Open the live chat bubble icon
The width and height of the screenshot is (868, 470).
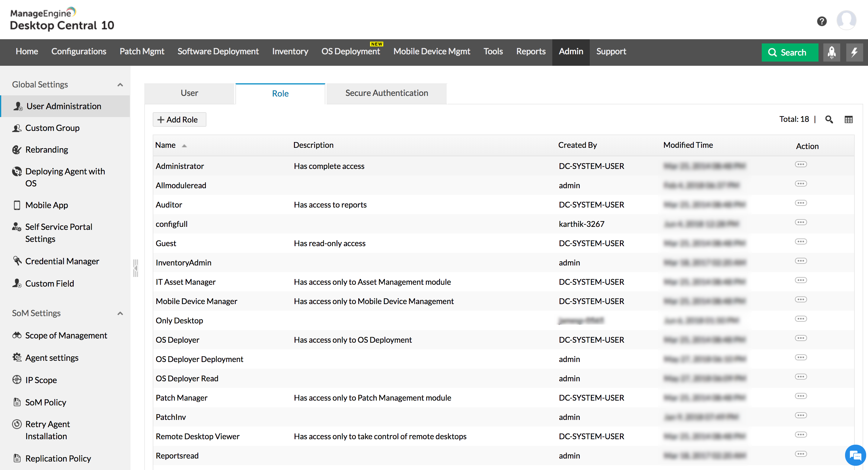coord(855,456)
